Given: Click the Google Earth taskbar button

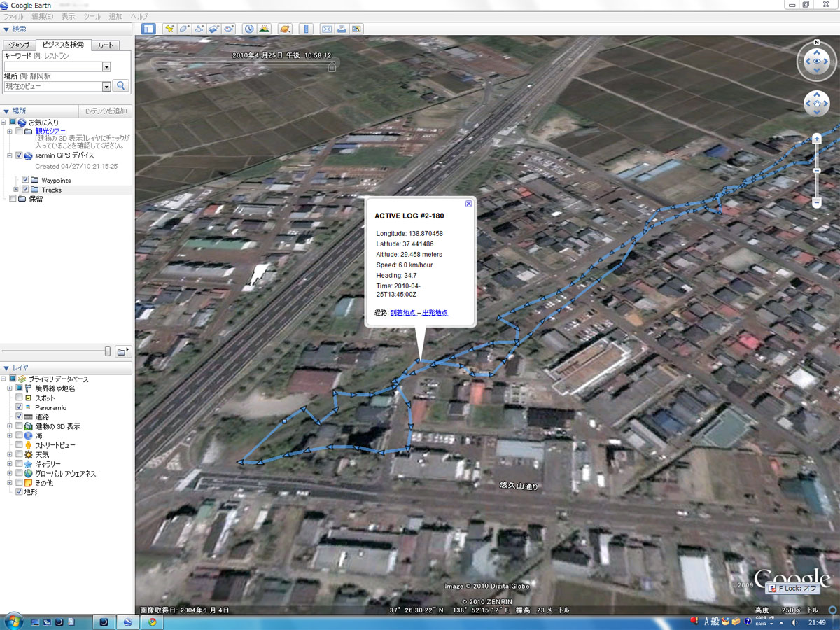Looking at the screenshot, I should pyautogui.click(x=127, y=622).
